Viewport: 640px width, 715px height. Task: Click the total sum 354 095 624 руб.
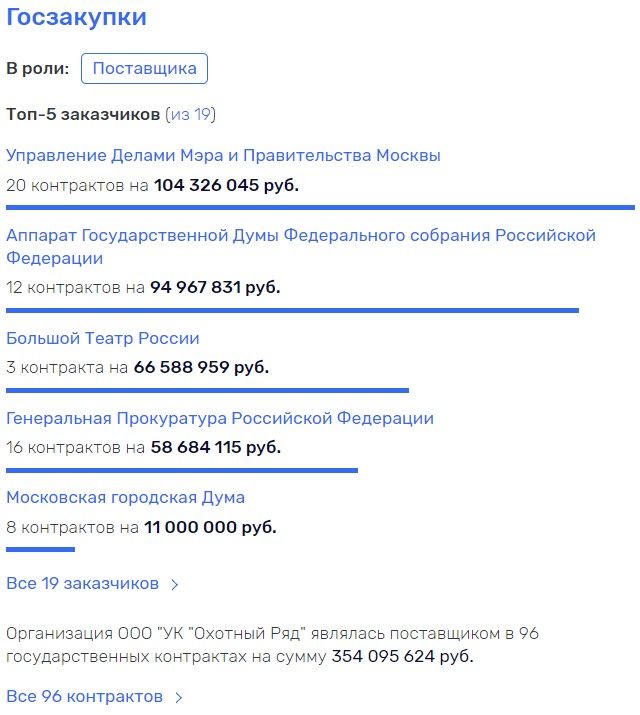pos(403,657)
